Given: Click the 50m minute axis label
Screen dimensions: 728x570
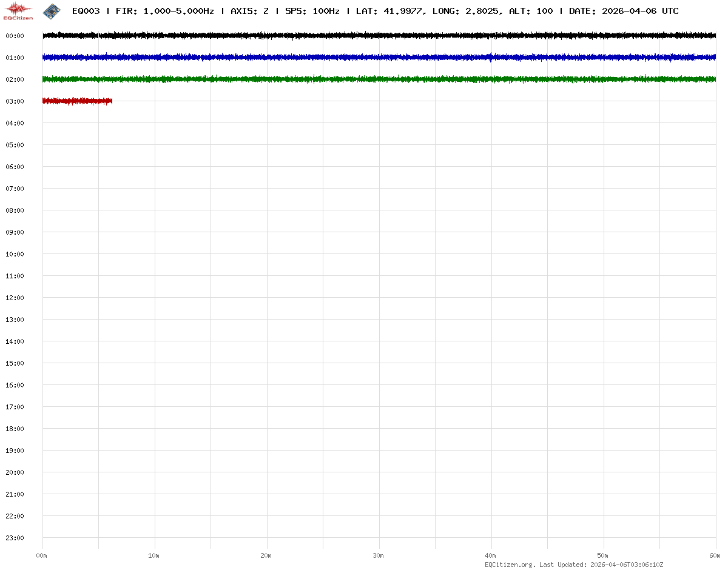Looking at the screenshot, I should tap(603, 555).
